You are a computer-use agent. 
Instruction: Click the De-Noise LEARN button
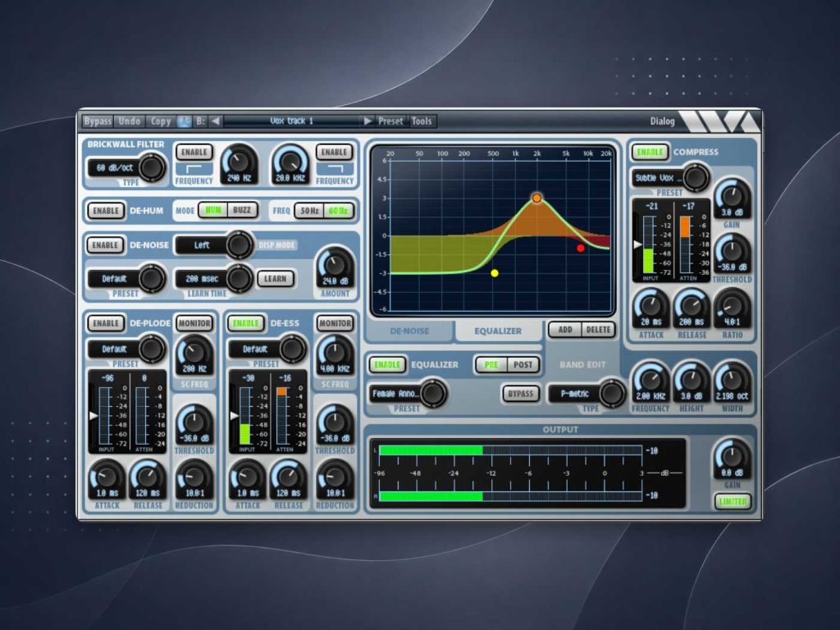[x=276, y=279]
